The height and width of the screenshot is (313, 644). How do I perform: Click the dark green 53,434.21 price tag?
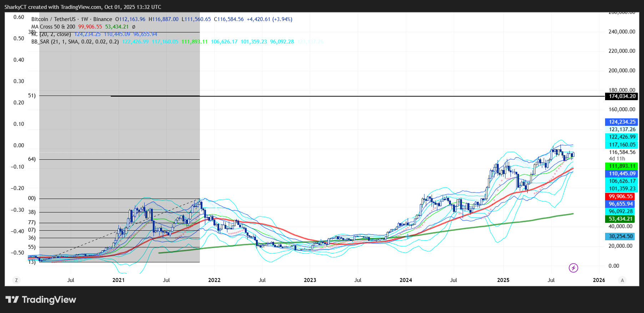[621, 219]
